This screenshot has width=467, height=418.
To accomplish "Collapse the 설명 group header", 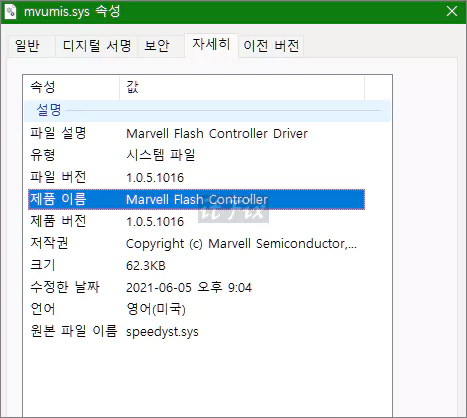I will [x=207, y=110].
